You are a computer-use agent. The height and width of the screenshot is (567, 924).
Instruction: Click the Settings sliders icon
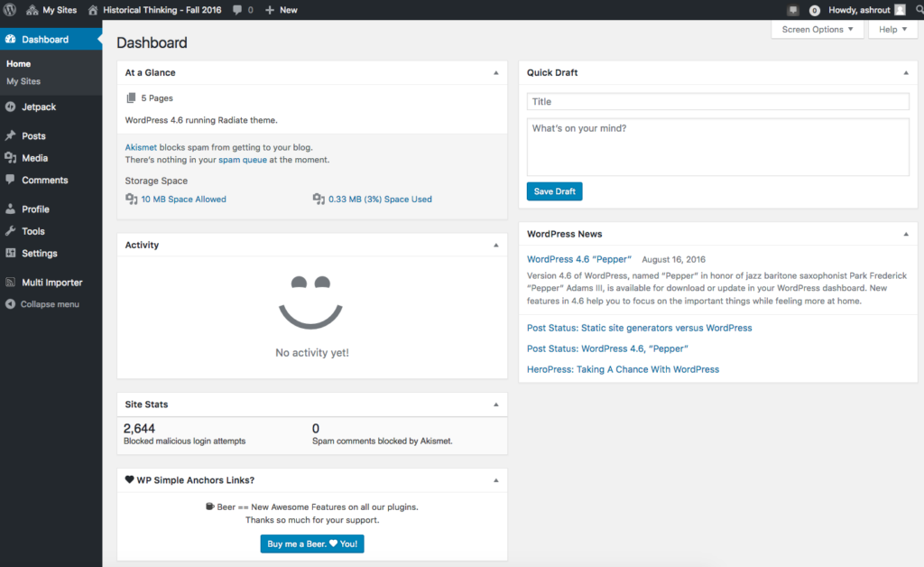pos(11,252)
